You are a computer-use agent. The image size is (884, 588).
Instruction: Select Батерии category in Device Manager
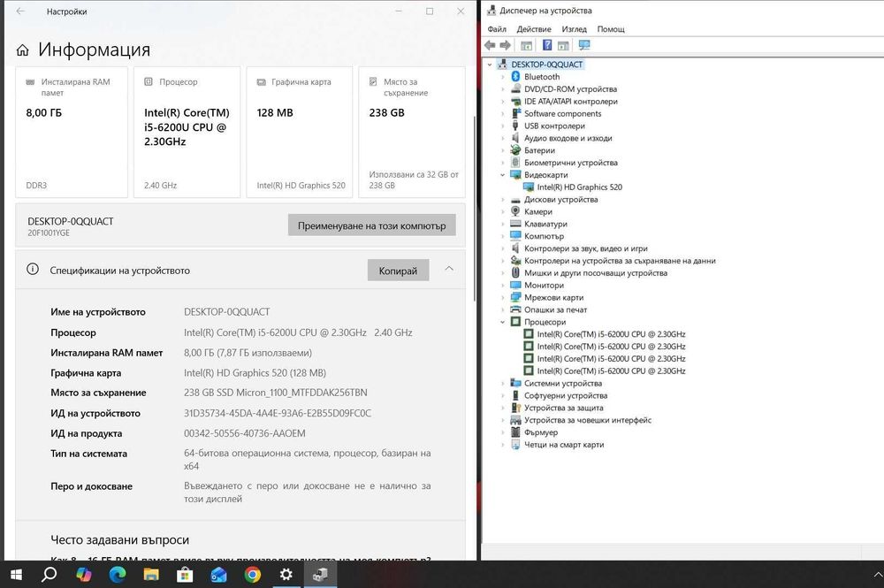[x=539, y=150]
